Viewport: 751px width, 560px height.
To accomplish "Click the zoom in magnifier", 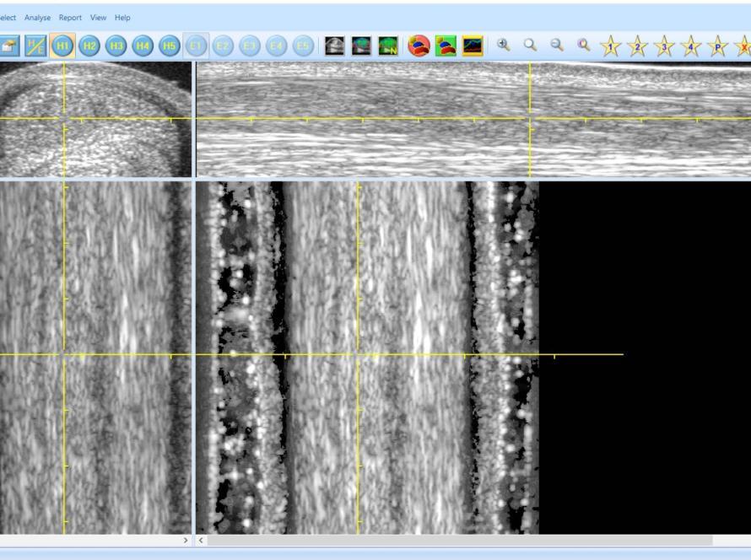I will tap(504, 46).
